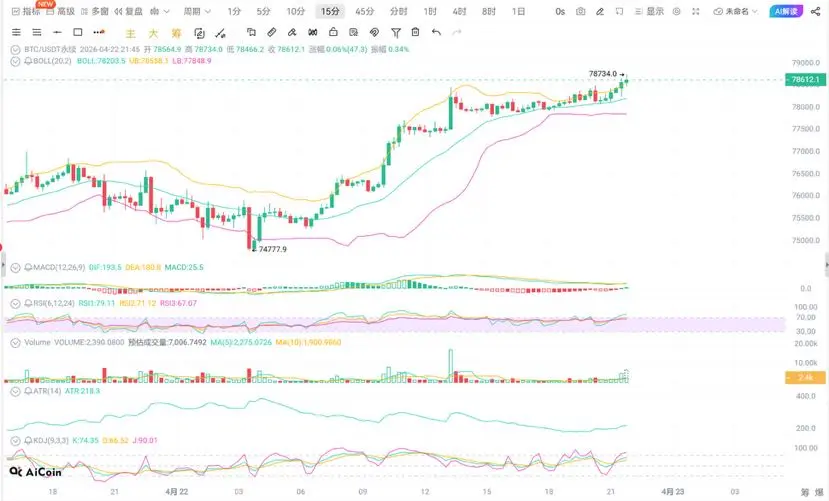Image resolution: width=829 pixels, height=501 pixels.
Task: Click the first slider-lines toolbar icon
Action: pyautogui.click(x=16, y=32)
